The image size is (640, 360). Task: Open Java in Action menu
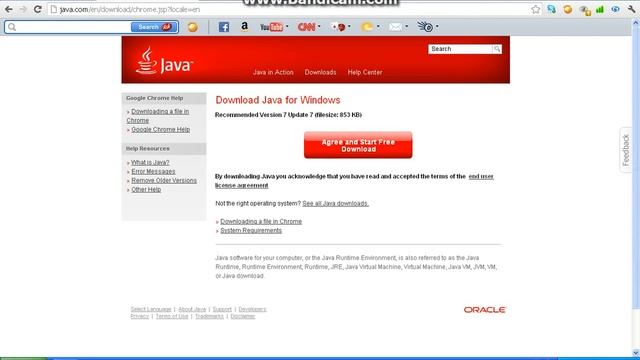[x=273, y=72]
